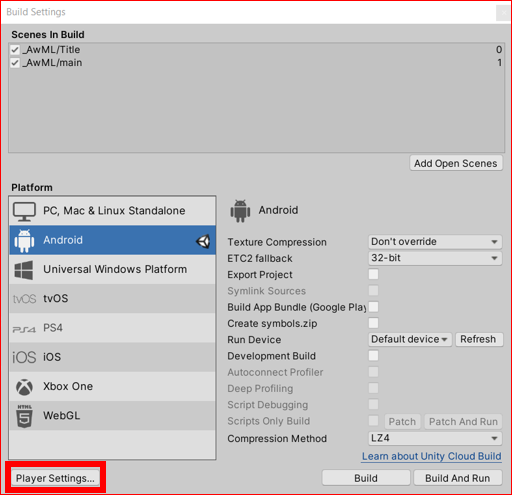The height and width of the screenshot is (495, 512).
Task: Select the _AwML/main scene name
Action: (x=52, y=63)
